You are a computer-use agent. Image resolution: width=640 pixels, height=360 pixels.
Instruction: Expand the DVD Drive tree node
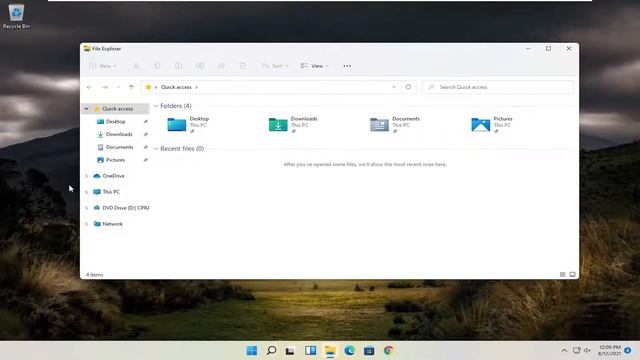pos(86,208)
